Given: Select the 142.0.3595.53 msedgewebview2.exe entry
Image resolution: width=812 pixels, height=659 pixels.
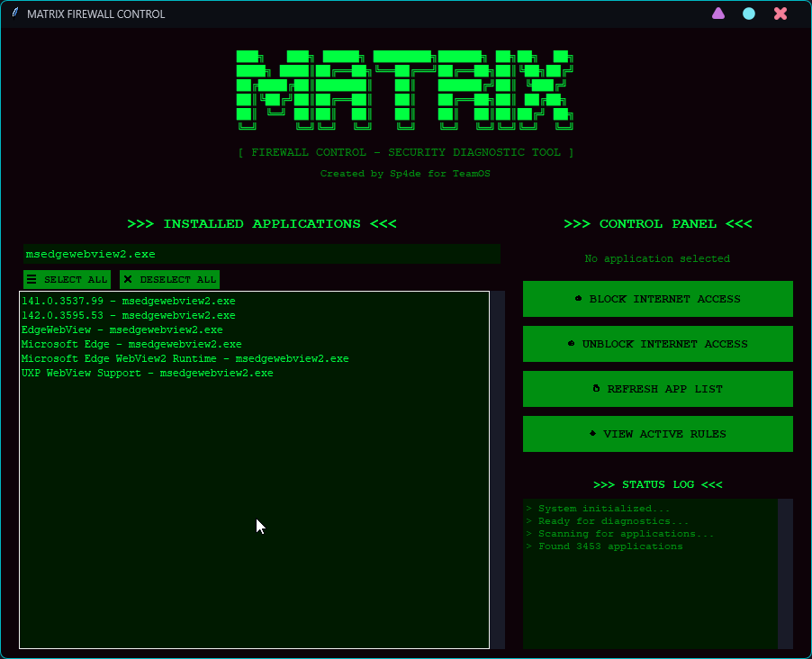Looking at the screenshot, I should pos(129,315).
